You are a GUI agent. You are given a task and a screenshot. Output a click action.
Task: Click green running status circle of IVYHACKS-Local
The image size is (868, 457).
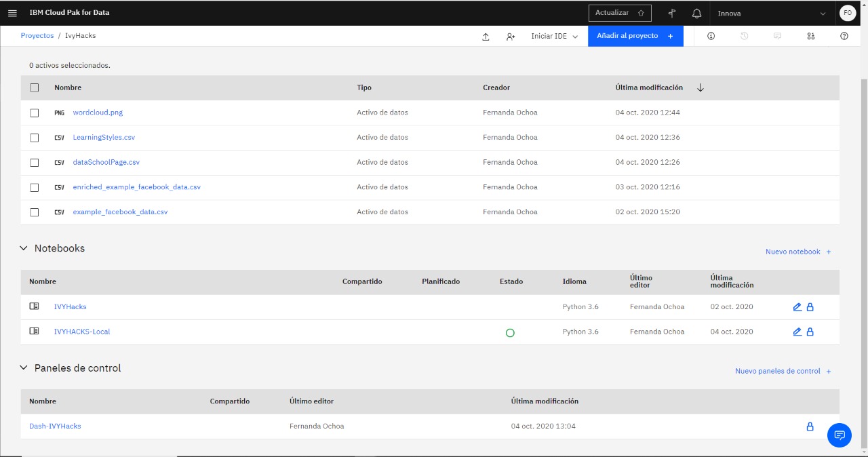(510, 332)
